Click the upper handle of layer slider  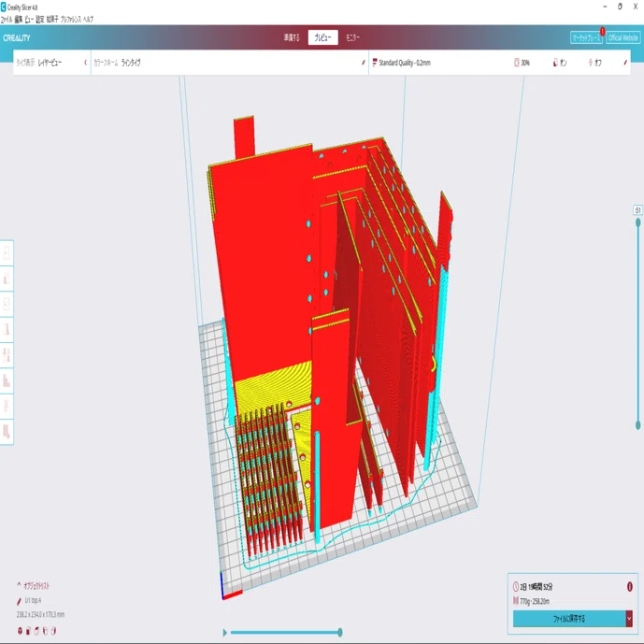637,222
